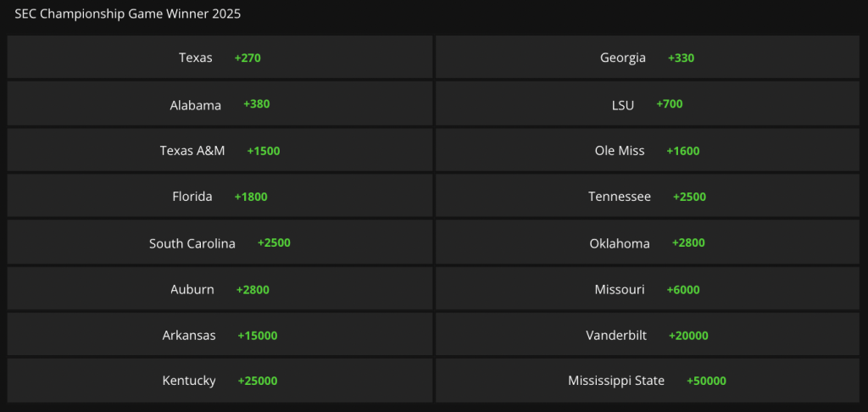Select Florida +1800 odds
Image resolution: width=868 pixels, height=412 pixels.
(x=220, y=196)
